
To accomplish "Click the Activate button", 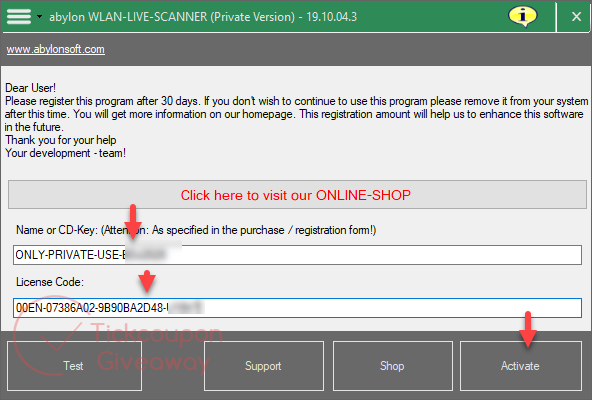I will pos(521,366).
